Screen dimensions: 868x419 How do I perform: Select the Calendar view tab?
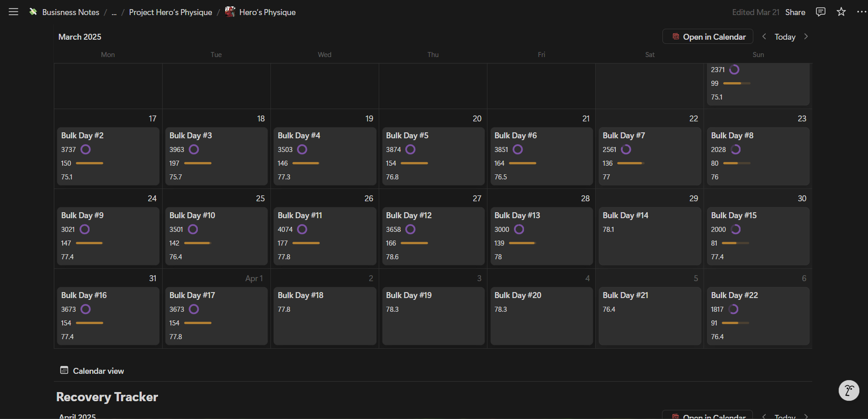[98, 371]
